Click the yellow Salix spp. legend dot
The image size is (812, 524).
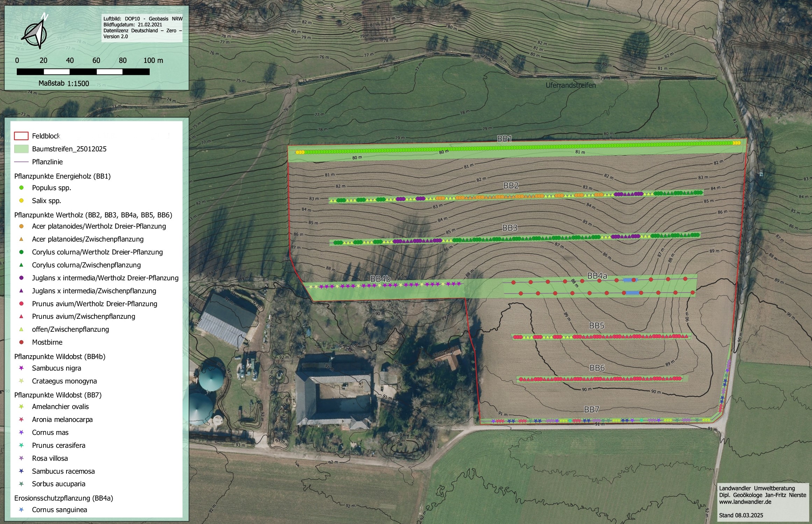point(21,201)
